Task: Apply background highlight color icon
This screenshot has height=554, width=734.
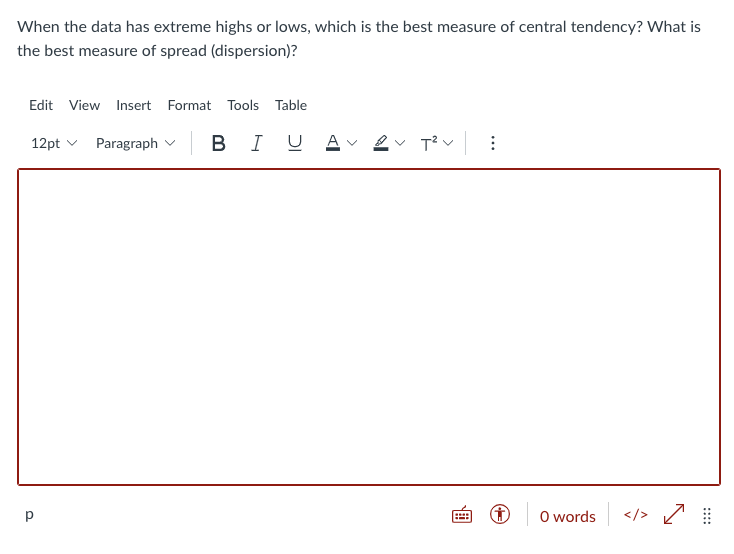Action: pos(381,143)
